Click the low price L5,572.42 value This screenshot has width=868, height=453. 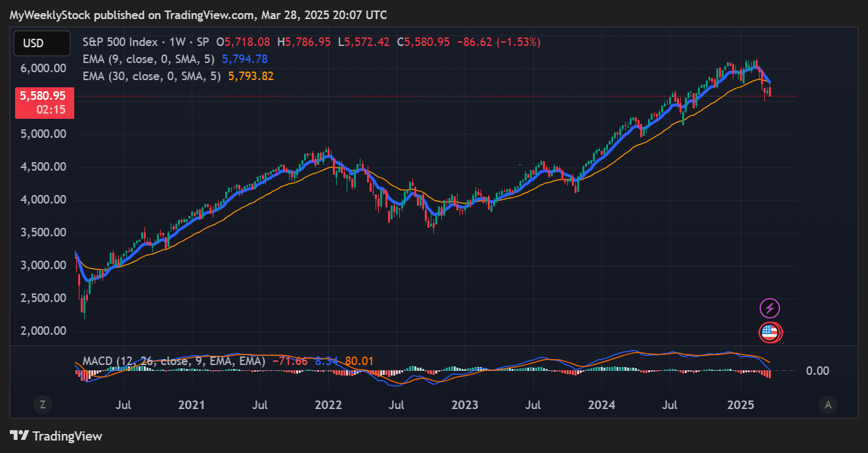coord(364,42)
